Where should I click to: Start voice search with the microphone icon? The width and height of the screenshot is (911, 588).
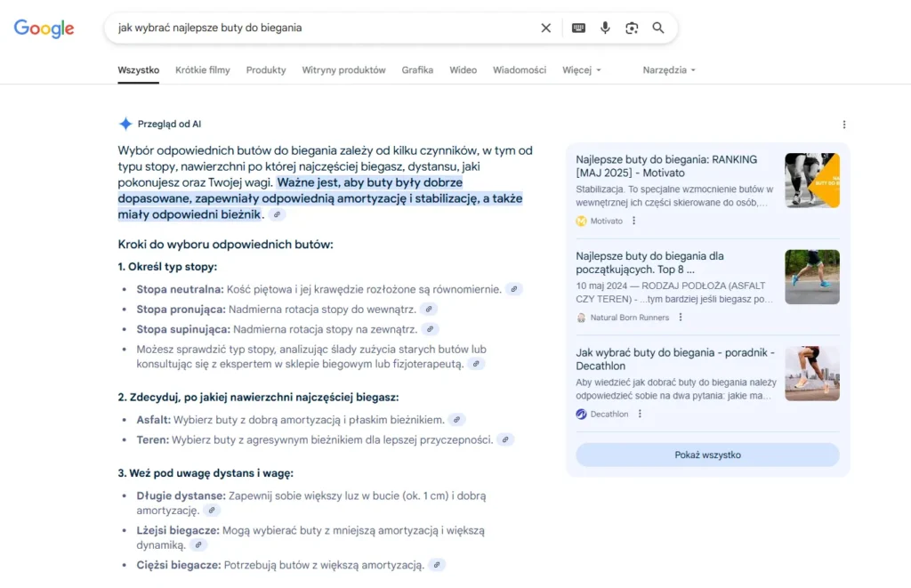point(605,28)
